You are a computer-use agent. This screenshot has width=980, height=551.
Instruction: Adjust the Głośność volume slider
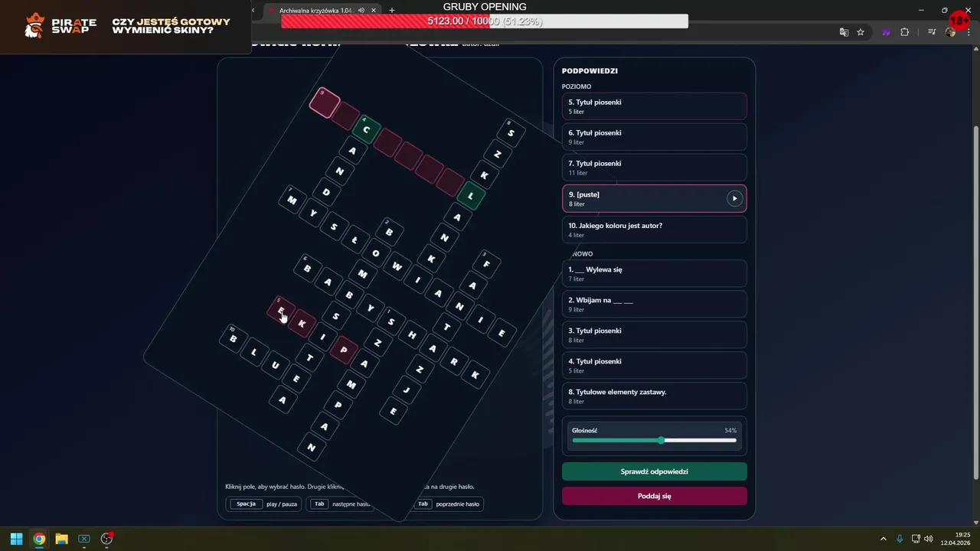654,440
